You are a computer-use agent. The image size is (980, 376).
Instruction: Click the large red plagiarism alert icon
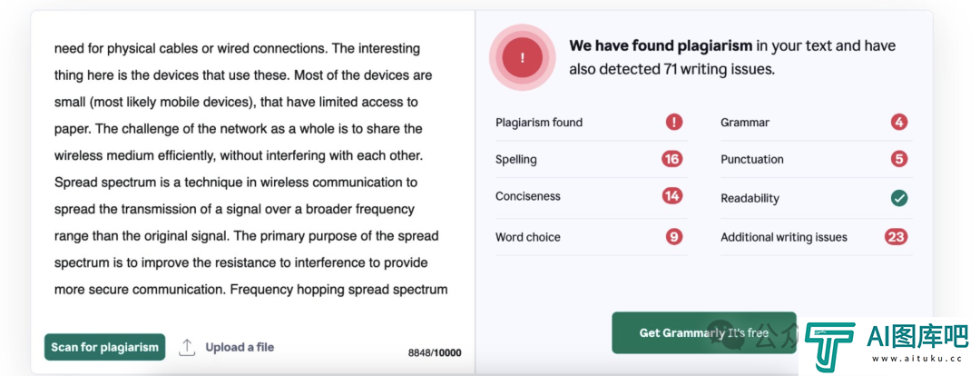click(x=523, y=57)
